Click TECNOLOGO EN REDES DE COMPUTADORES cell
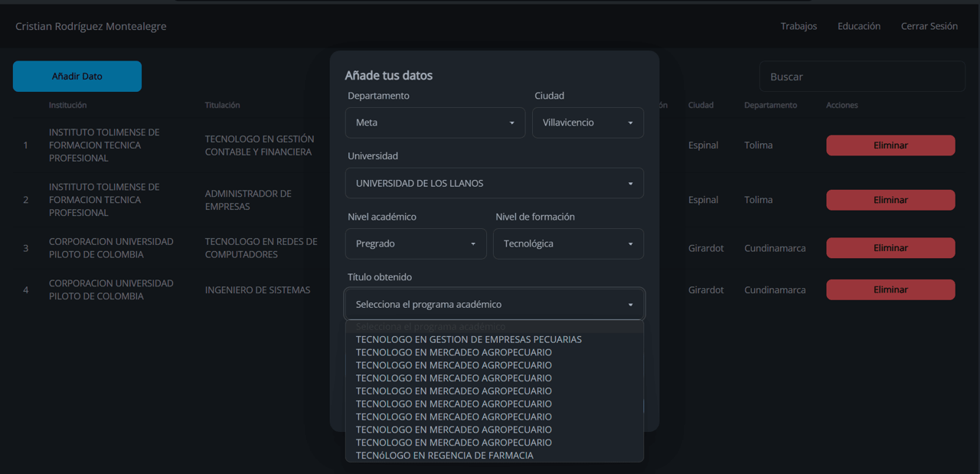 pyautogui.click(x=261, y=248)
